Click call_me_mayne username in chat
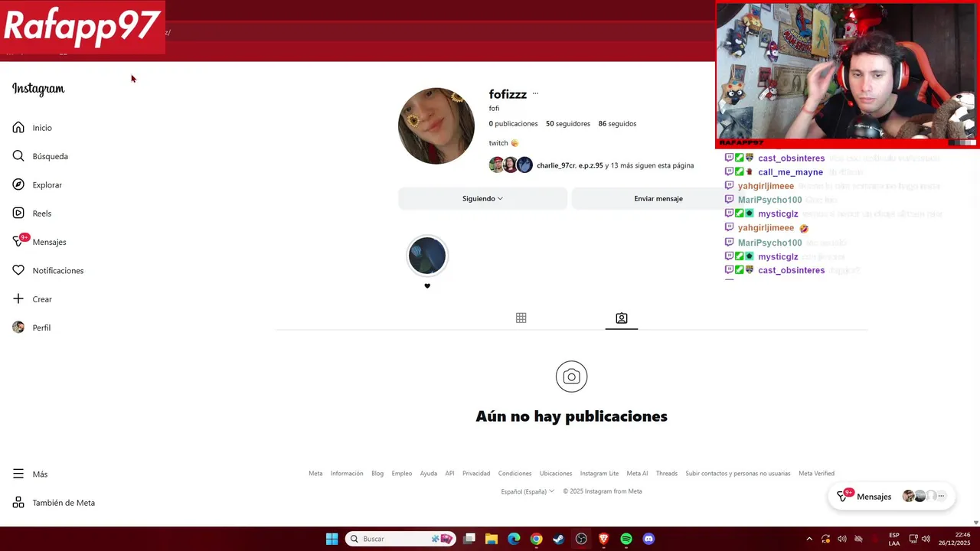The height and width of the screenshot is (551, 980). point(790,172)
